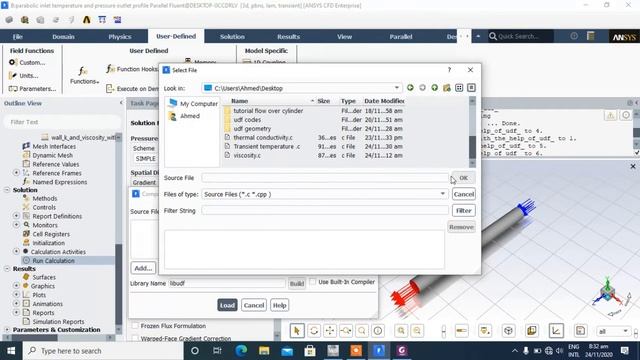Open the Functions dropdown in ribbon
This screenshot has width=640, height=360.
click(84, 76)
